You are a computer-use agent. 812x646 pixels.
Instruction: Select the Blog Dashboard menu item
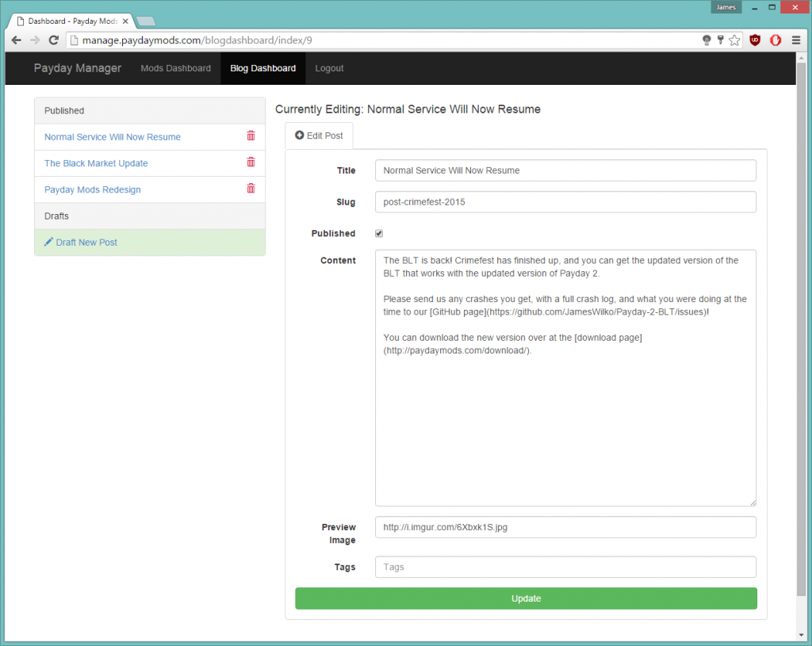pyautogui.click(x=263, y=68)
